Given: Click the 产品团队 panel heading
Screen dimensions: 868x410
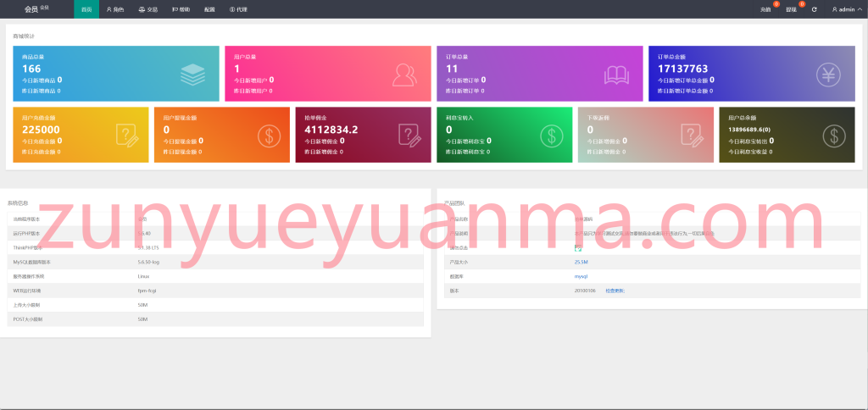Looking at the screenshot, I should (x=454, y=203).
